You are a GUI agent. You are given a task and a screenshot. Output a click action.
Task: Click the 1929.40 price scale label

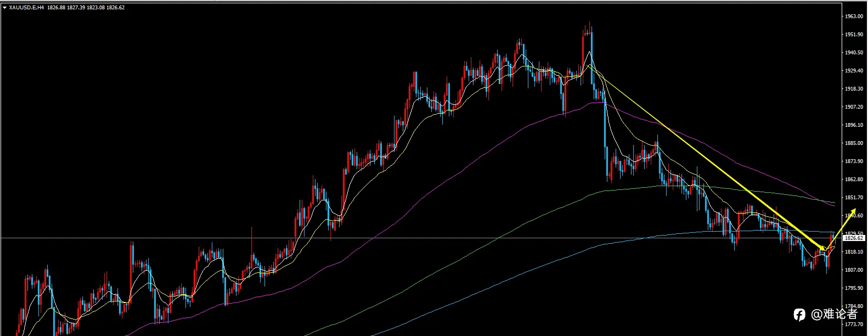click(854, 71)
